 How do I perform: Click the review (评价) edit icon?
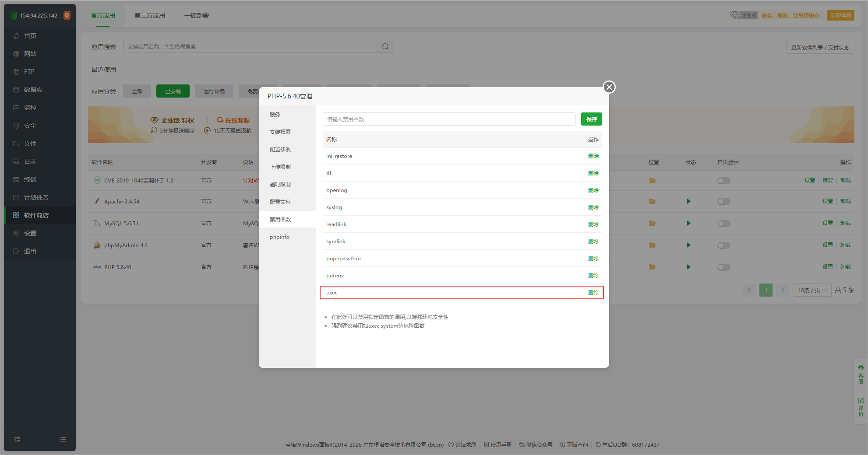[861, 401]
